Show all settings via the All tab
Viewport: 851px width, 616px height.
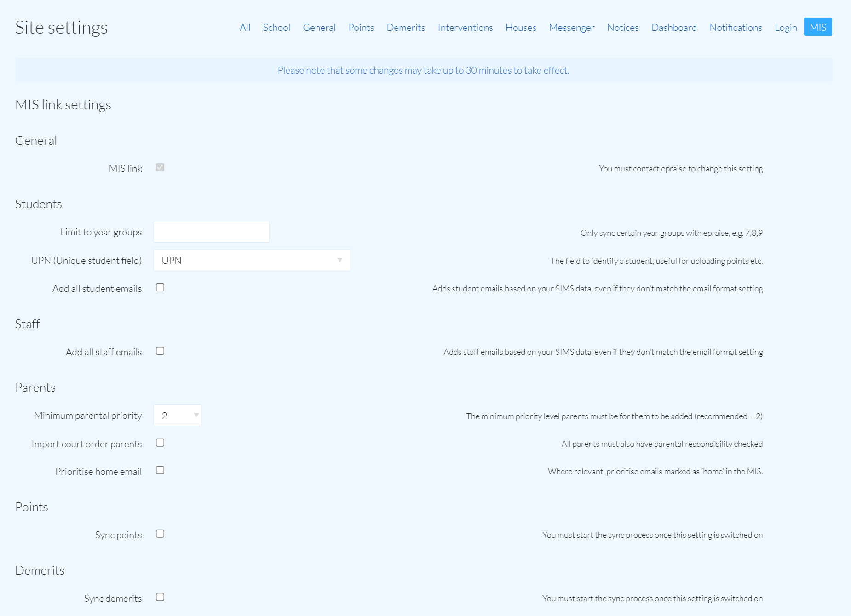244,27
